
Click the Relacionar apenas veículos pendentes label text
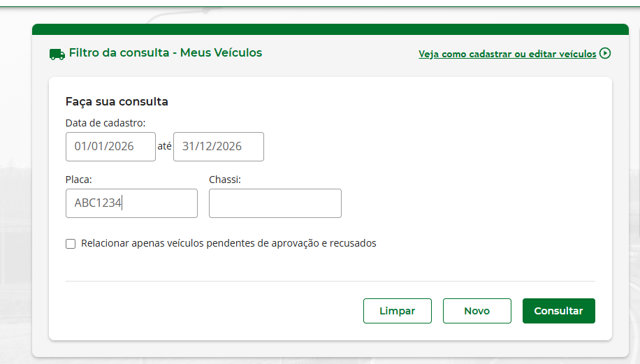[x=228, y=243]
